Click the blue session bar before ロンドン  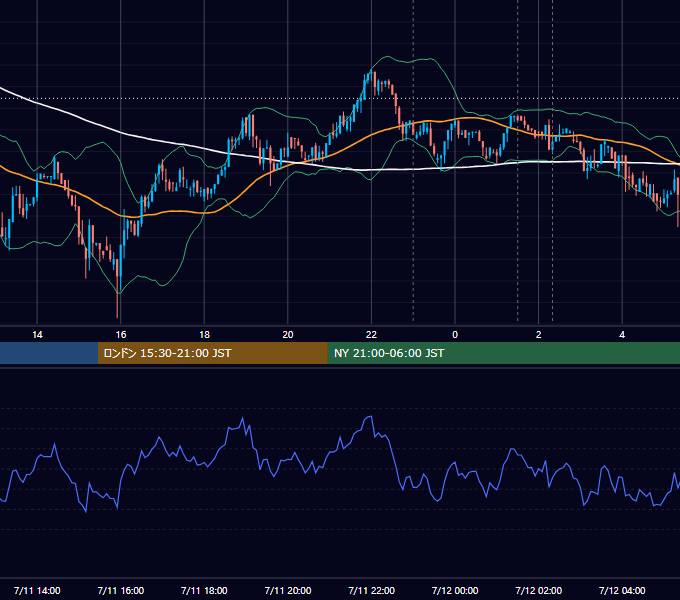point(49,353)
